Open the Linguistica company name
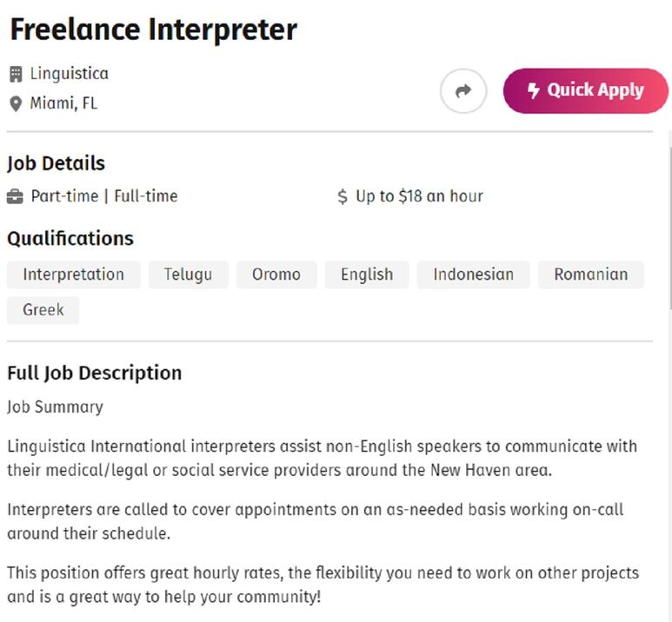Viewport: 672px width, 622px height. [x=69, y=74]
